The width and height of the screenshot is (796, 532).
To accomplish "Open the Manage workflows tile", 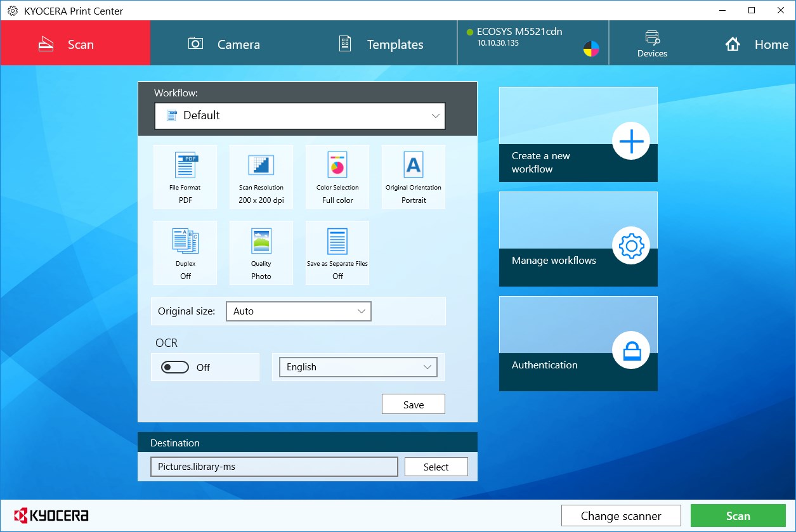I will 578,239.
